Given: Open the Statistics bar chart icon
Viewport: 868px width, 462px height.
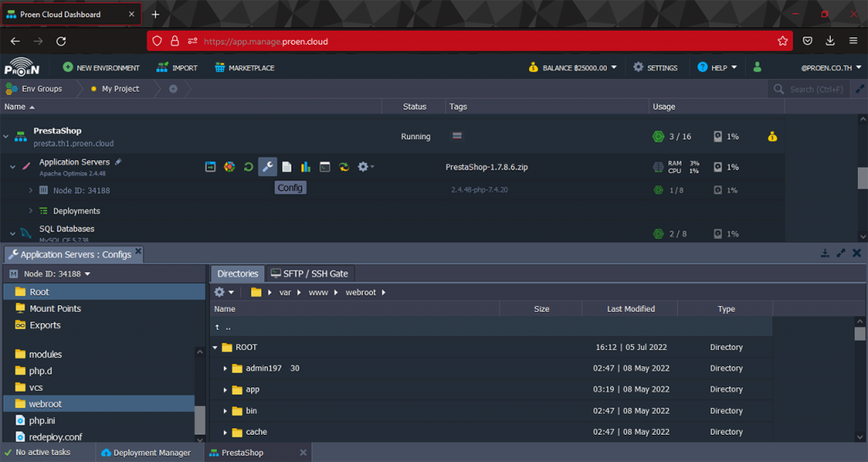Looking at the screenshot, I should tap(305, 166).
